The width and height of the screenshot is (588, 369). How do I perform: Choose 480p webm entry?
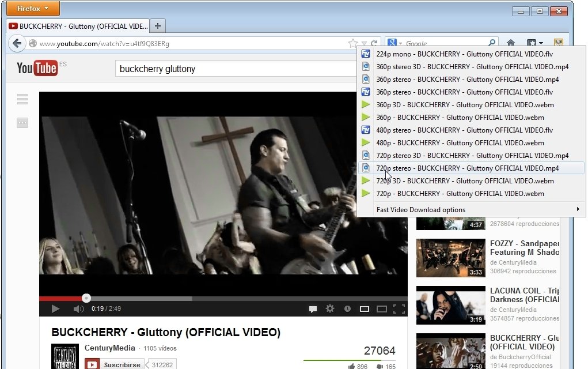point(471,142)
